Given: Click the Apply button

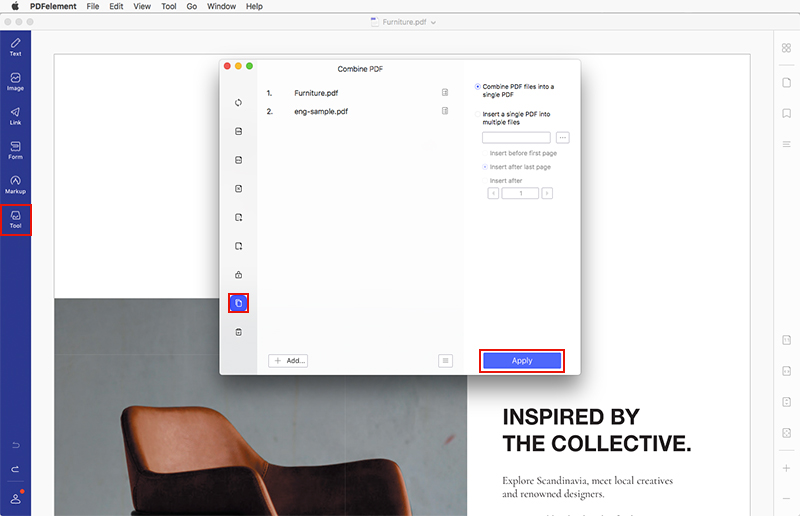Looking at the screenshot, I should tap(522, 361).
